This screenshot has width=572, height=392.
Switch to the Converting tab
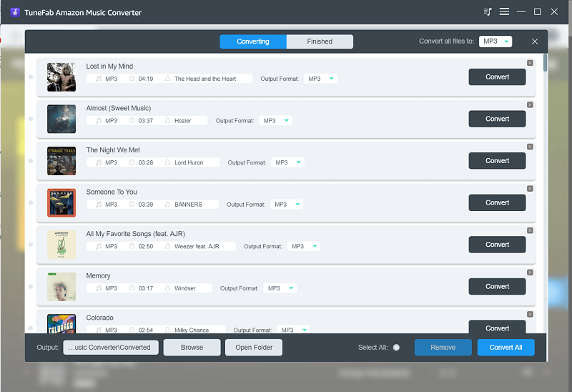(253, 41)
